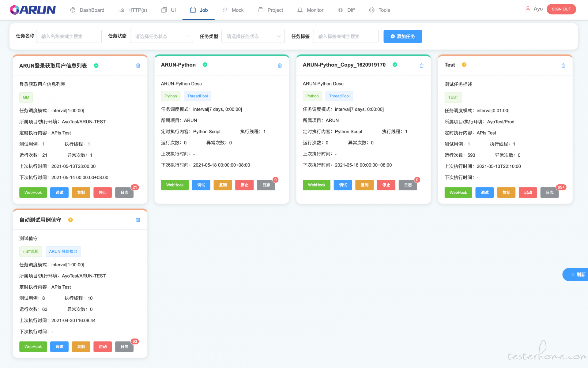Click 调试 on the ARUN-Python card
Image resolution: width=588 pixels, height=368 pixels.
(x=201, y=185)
